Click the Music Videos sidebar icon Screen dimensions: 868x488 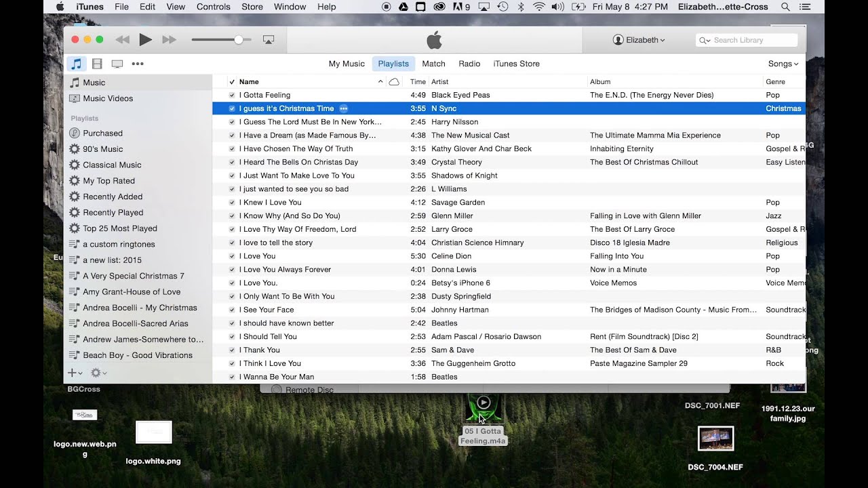coord(75,98)
